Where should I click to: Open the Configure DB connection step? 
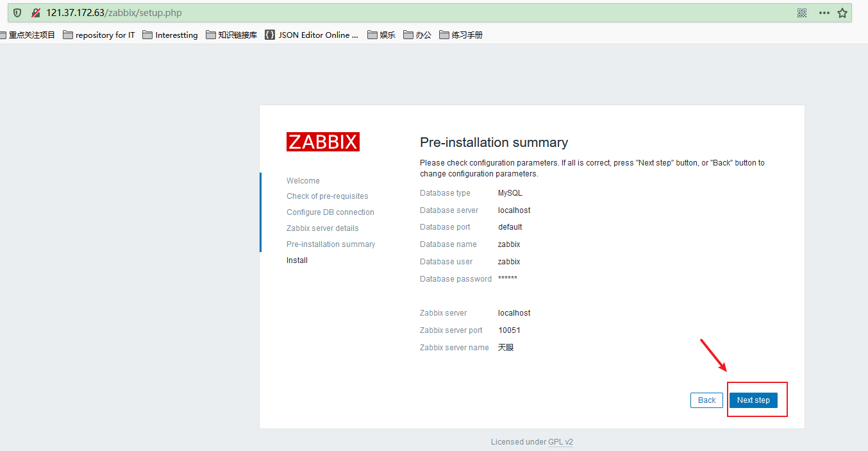[x=330, y=212]
